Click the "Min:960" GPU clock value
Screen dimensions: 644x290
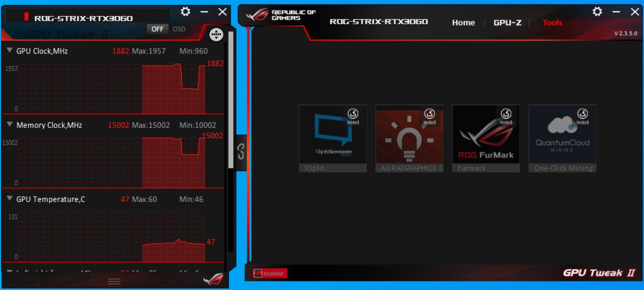point(194,51)
